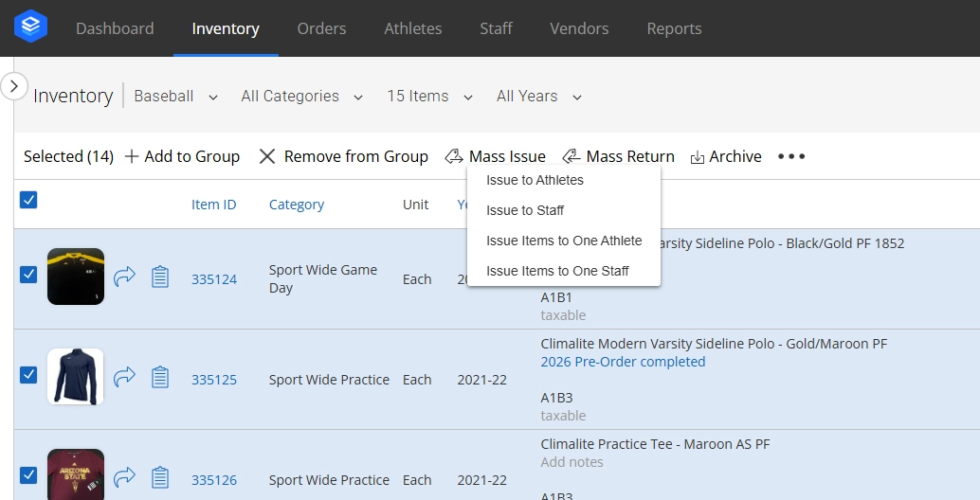
Task: Uncheck the checkbox for item 335124
Action: [x=28, y=275]
